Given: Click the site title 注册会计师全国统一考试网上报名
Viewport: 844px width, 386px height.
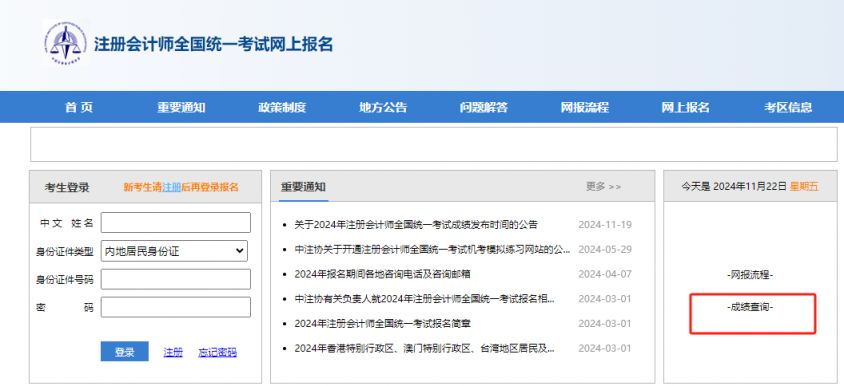Looking at the screenshot, I should click(x=214, y=44).
